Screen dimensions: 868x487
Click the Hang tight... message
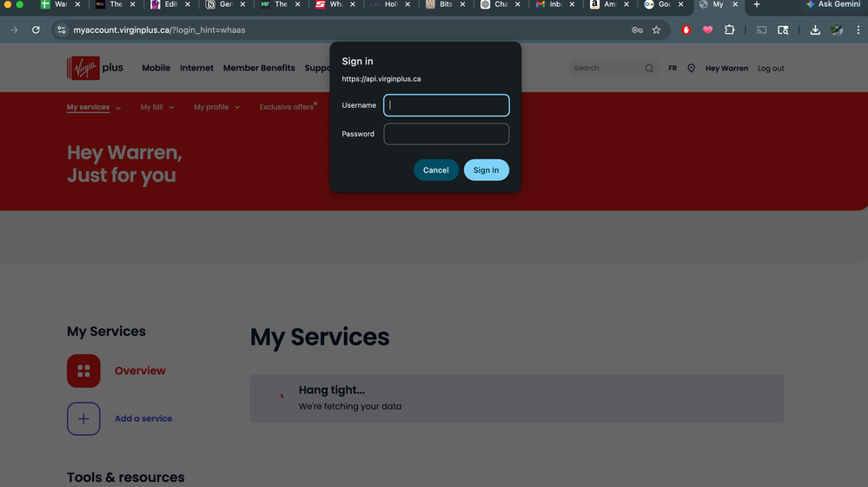(x=332, y=390)
